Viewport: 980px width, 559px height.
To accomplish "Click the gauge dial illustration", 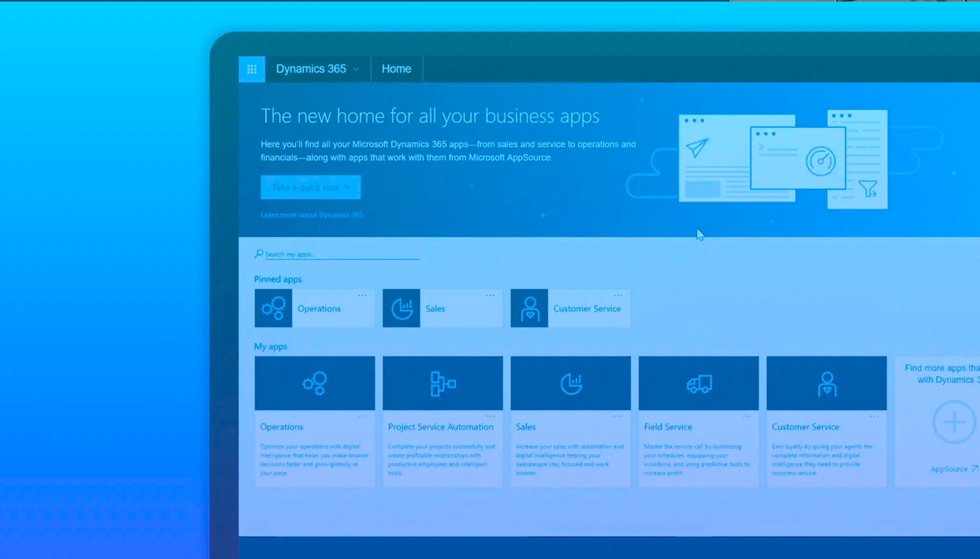I will point(820,162).
